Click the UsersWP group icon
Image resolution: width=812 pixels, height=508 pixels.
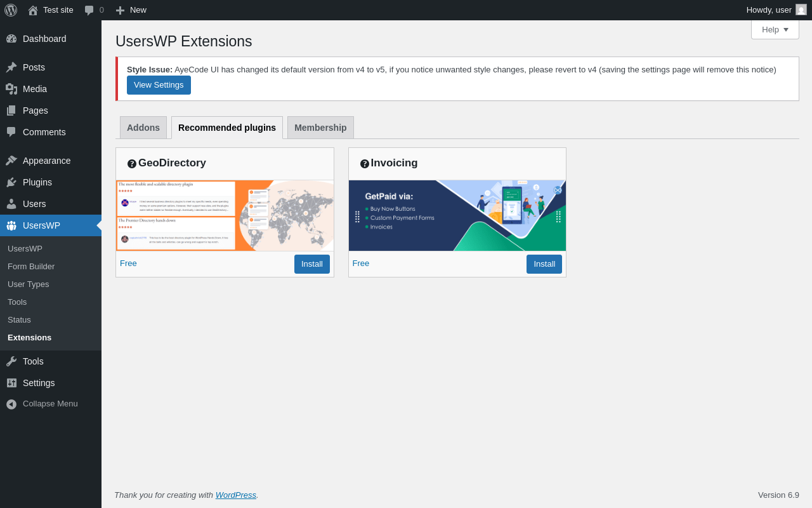[11, 225]
